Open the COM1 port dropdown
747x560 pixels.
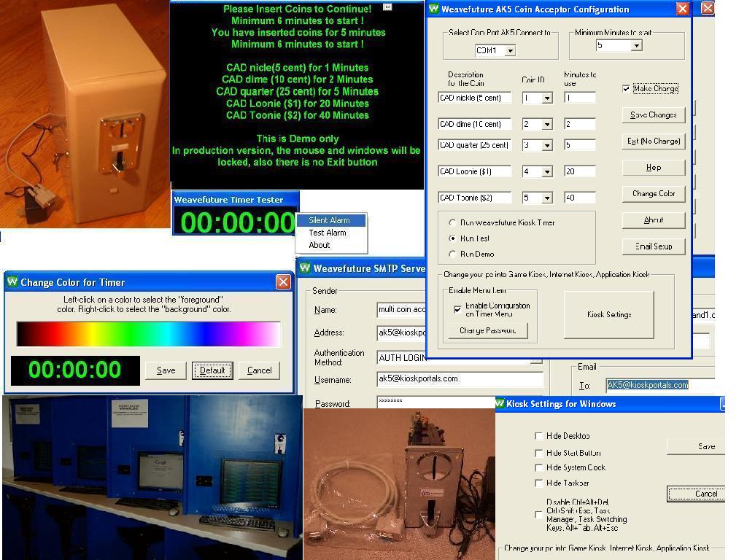click(511, 50)
